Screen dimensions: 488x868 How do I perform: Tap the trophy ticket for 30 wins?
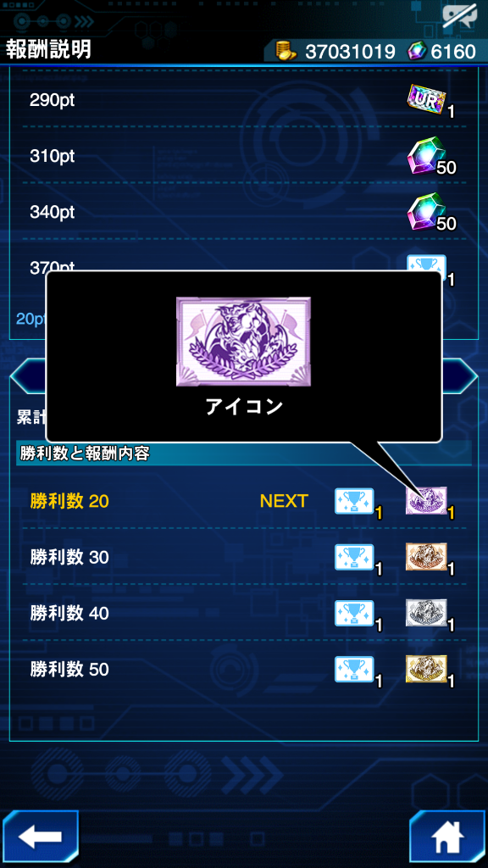[354, 558]
